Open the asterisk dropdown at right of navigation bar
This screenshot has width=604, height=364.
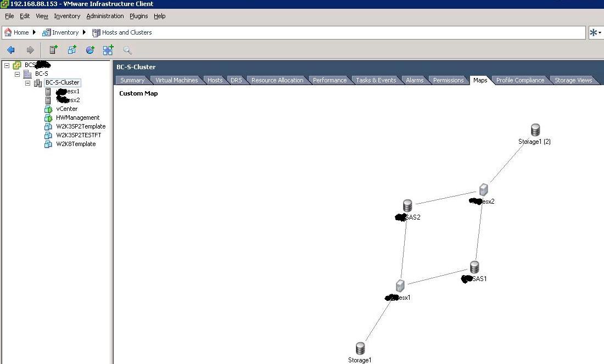(x=595, y=33)
